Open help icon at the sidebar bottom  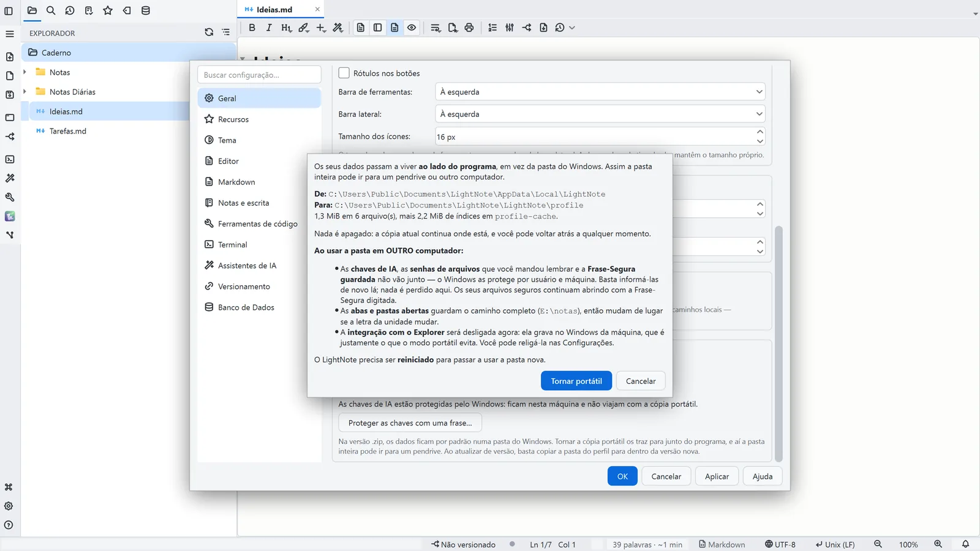pyautogui.click(x=9, y=525)
